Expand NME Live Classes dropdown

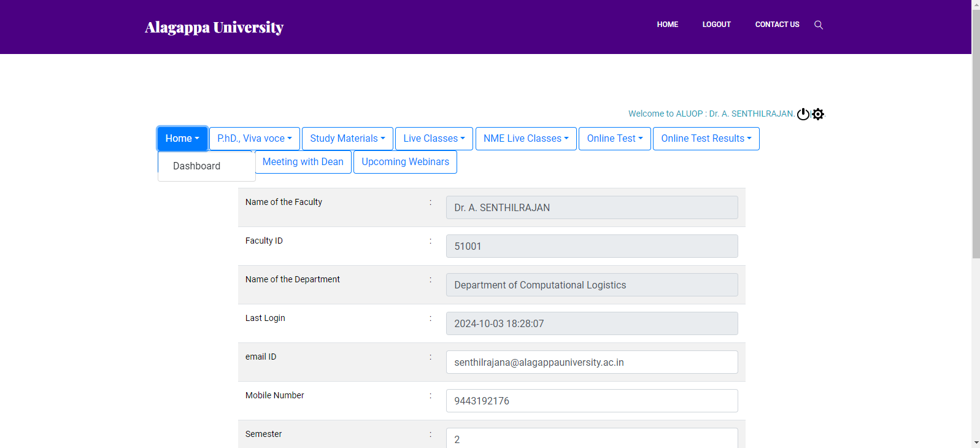click(526, 139)
